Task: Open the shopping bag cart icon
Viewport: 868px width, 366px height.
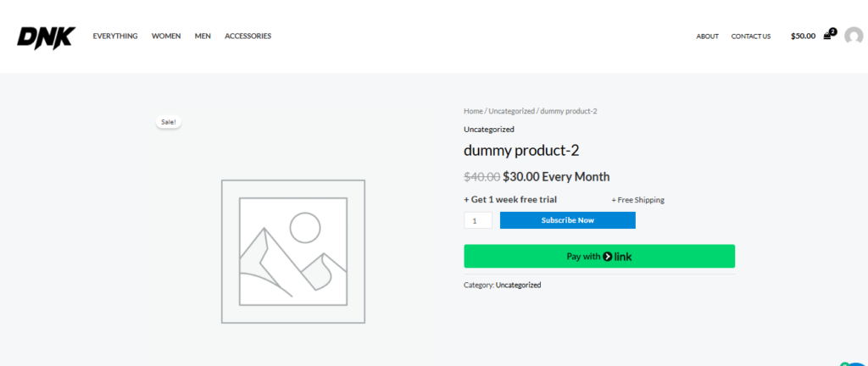Action: (x=828, y=36)
